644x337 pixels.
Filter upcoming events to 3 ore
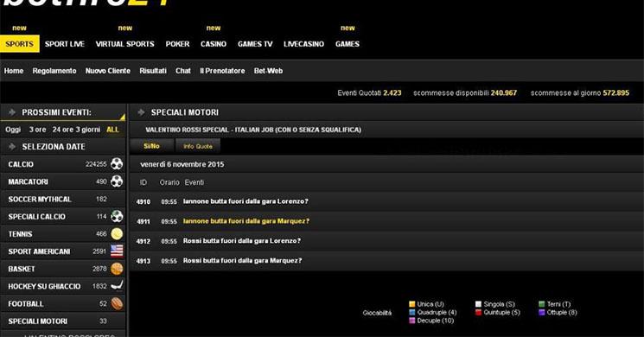click(37, 130)
